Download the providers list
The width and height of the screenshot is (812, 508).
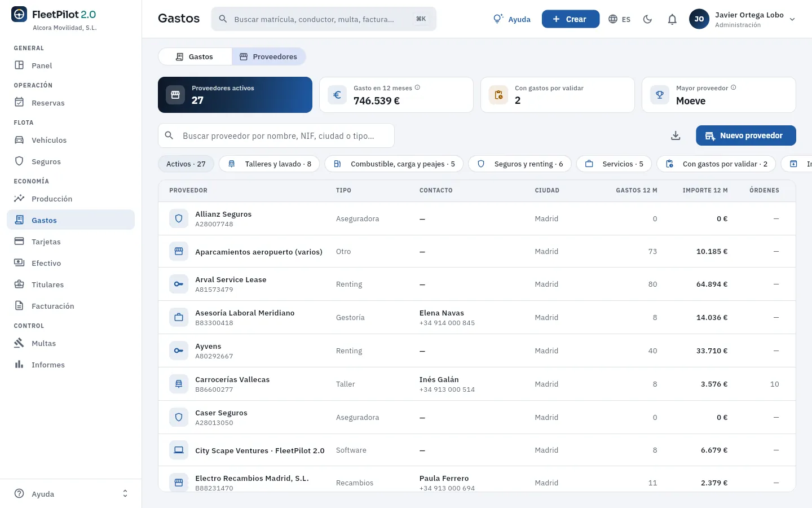(x=676, y=135)
